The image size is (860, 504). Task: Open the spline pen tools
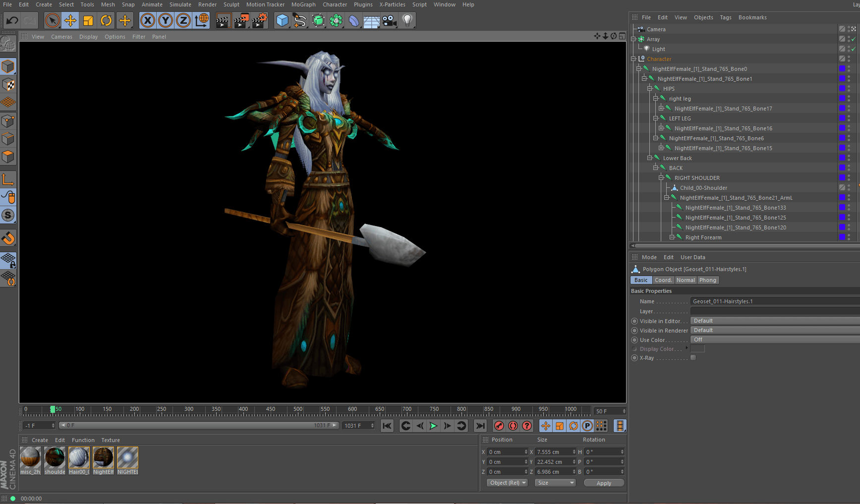(x=300, y=20)
